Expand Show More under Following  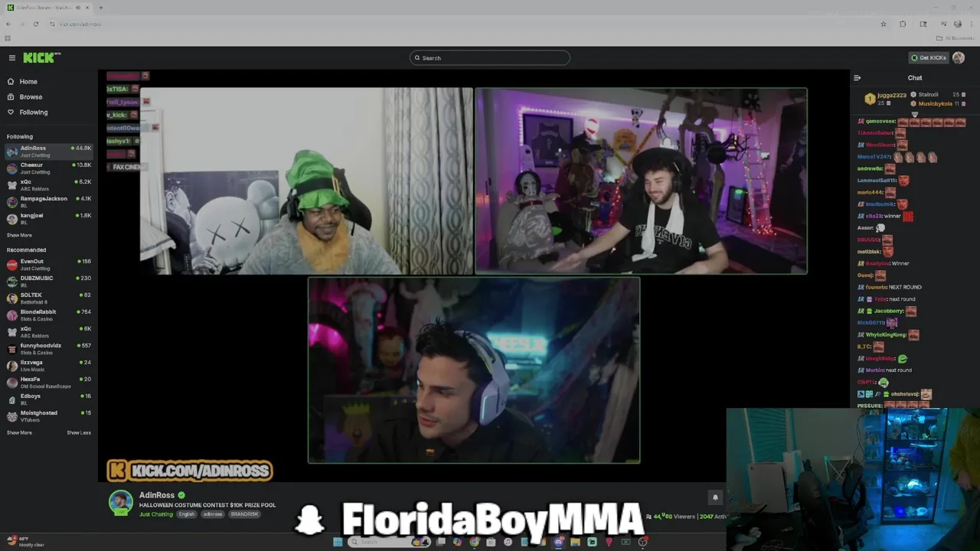[19, 235]
